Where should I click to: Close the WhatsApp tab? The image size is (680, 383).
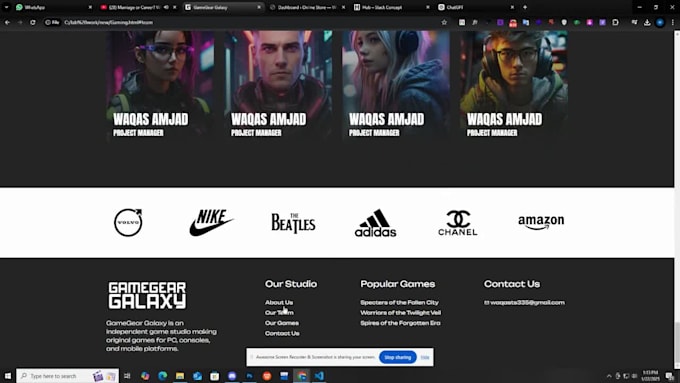[x=90, y=7]
